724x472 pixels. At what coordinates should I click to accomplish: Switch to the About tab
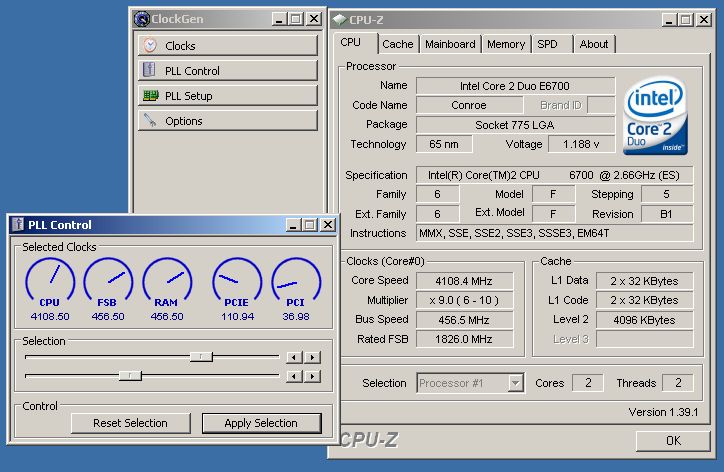[x=594, y=44]
